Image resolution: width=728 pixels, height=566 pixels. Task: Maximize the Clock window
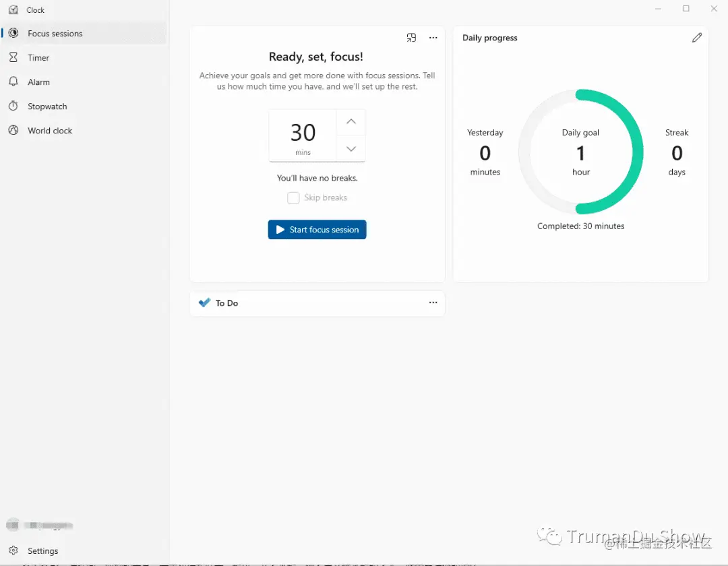tap(686, 9)
